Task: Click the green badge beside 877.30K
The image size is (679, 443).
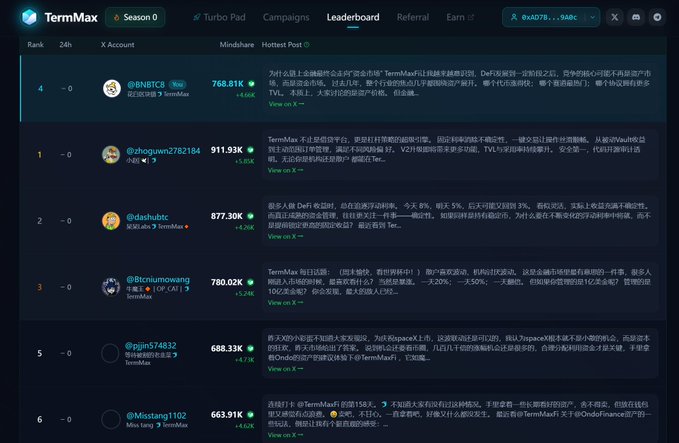Action: point(250,216)
